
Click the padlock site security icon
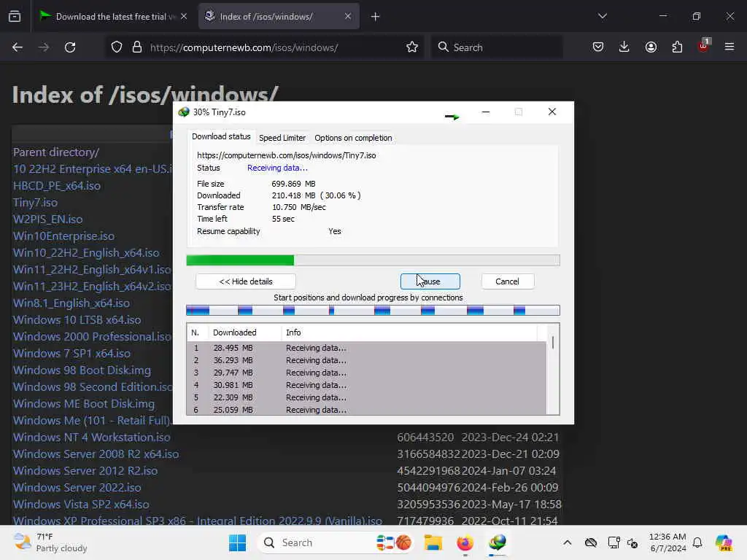(x=137, y=47)
